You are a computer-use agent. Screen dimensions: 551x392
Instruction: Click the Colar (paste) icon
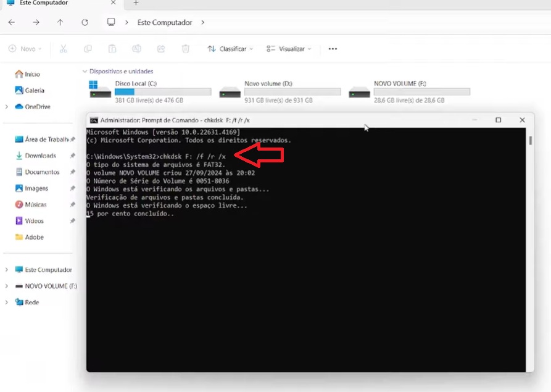tap(112, 48)
